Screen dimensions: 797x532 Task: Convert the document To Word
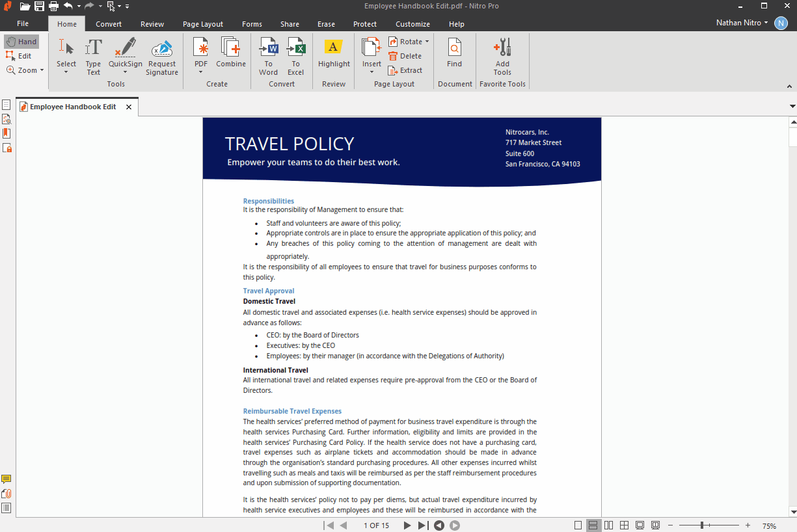tap(268, 55)
